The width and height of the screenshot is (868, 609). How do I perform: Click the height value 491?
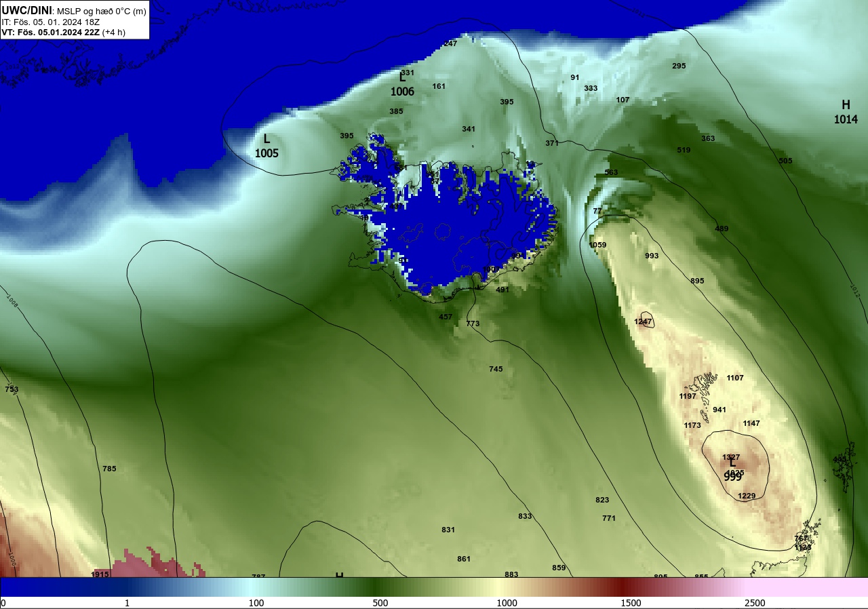(502, 290)
